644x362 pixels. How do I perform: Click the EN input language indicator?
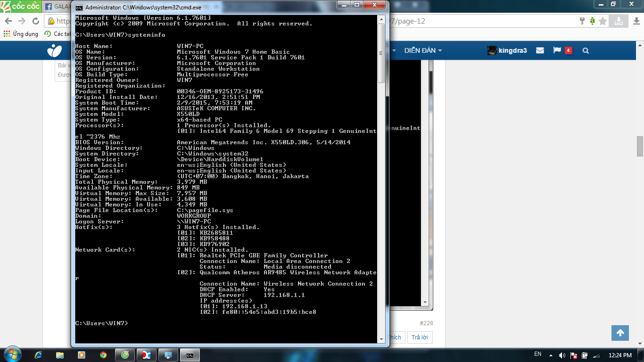pyautogui.click(x=537, y=354)
